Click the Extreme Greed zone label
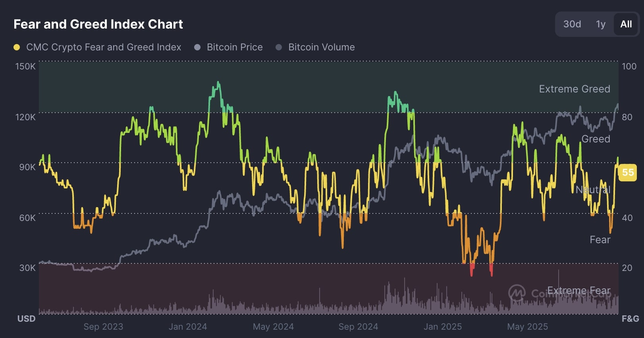 (x=574, y=89)
